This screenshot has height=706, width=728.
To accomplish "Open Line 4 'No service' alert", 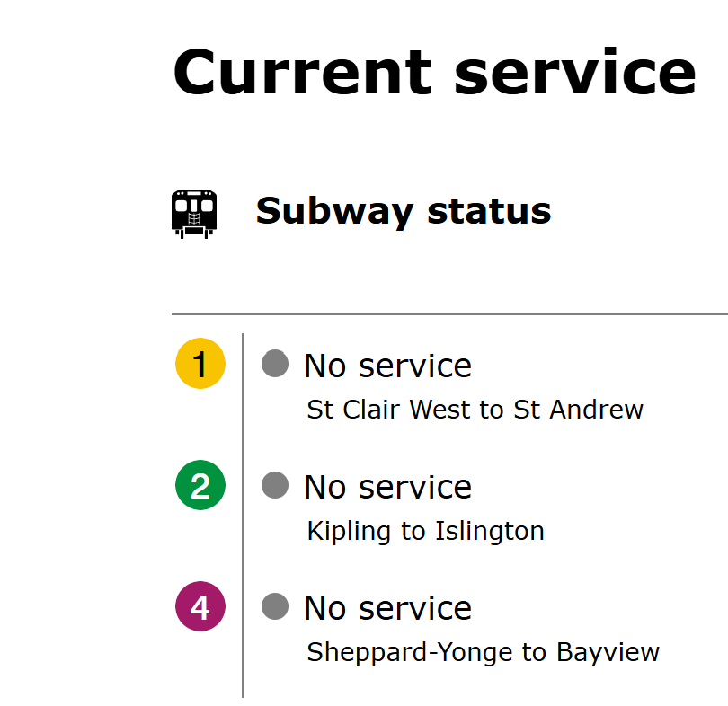I will tap(387, 608).
